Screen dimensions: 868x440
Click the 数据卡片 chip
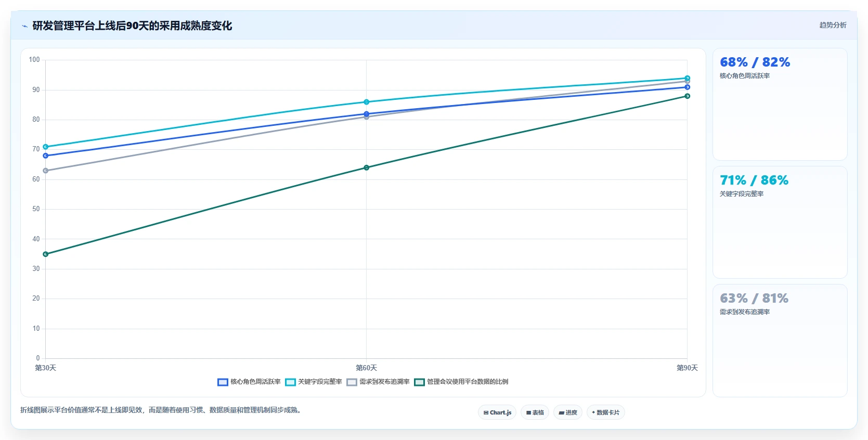606,412
